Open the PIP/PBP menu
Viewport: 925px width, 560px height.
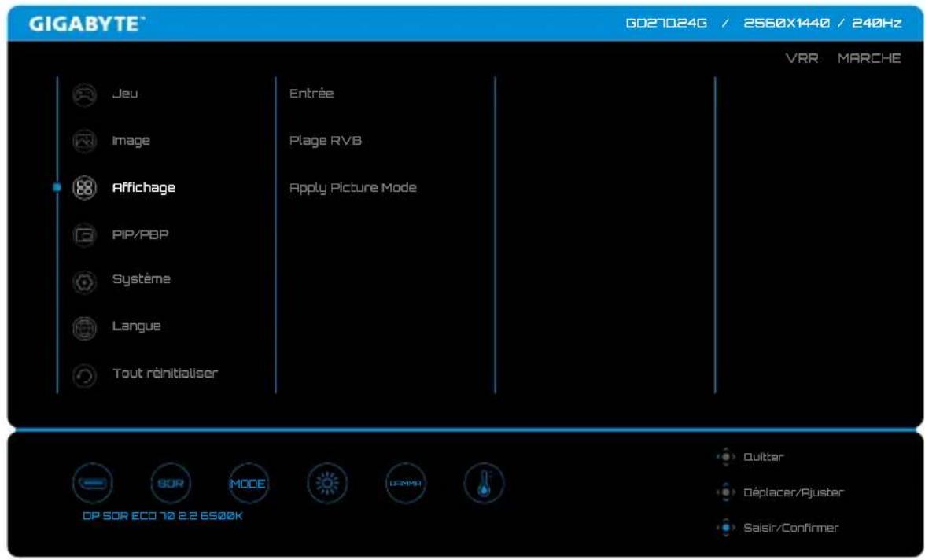pos(140,234)
